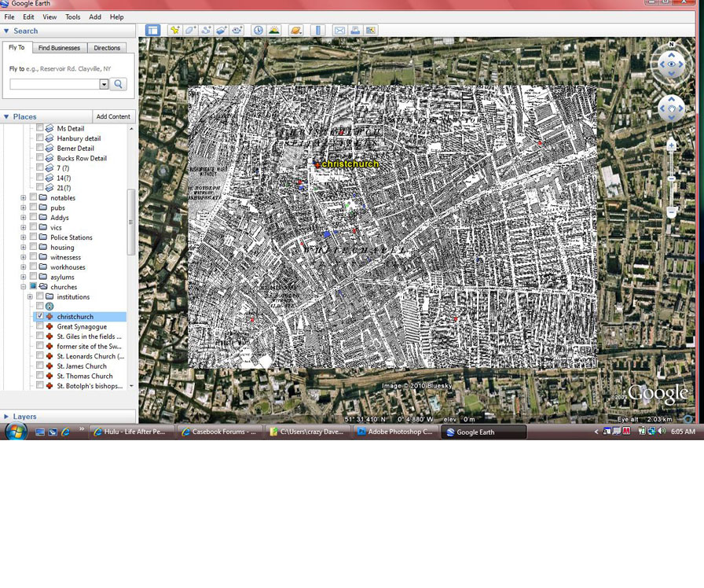Click the Add Placemark pushpin icon
Viewport: 704px width, 588px height.
[x=174, y=31]
